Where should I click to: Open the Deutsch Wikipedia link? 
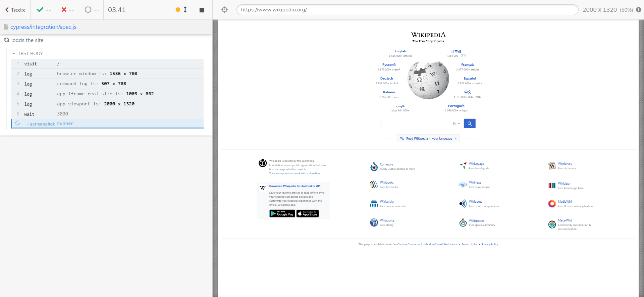(x=386, y=79)
